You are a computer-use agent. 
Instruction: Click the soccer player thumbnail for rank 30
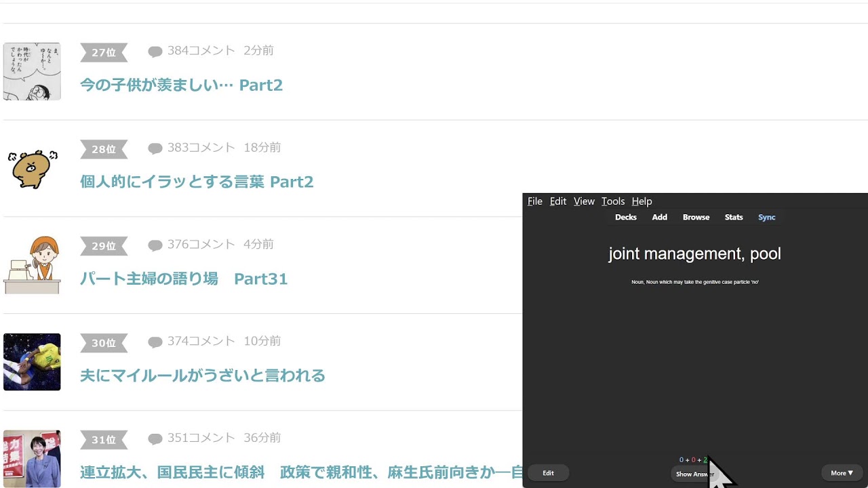(x=32, y=362)
